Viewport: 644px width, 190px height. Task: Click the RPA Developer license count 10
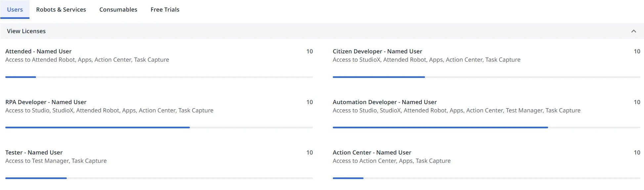coord(309,102)
